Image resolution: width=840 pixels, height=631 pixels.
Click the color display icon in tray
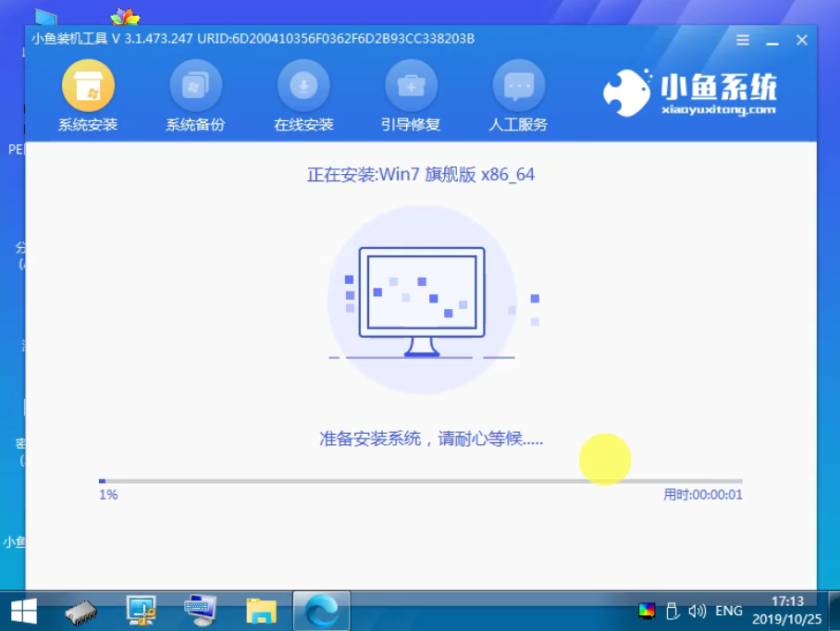point(648,611)
